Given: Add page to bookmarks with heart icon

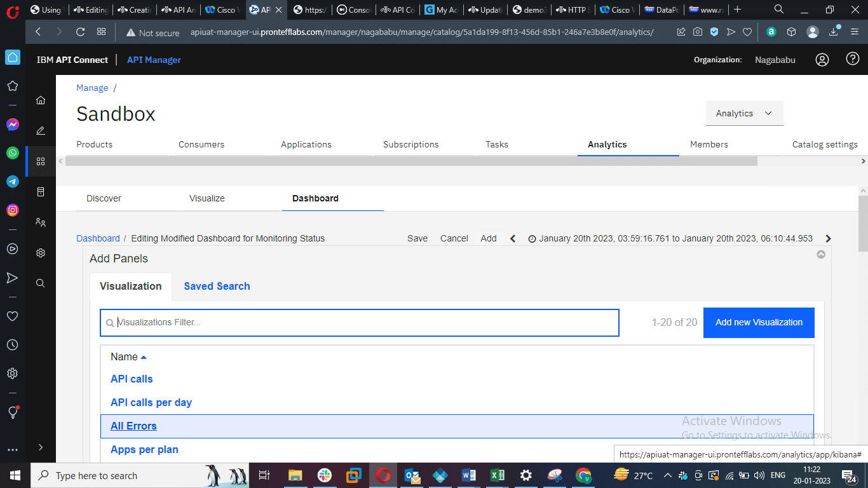Looking at the screenshot, I should 747,32.
